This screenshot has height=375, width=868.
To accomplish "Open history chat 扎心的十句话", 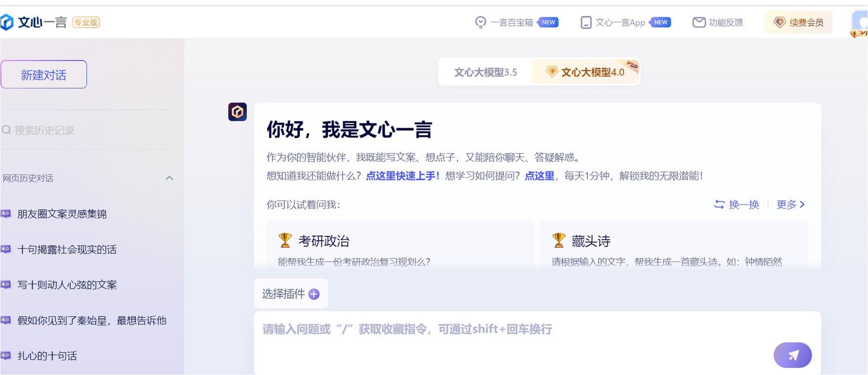I will [x=47, y=356].
